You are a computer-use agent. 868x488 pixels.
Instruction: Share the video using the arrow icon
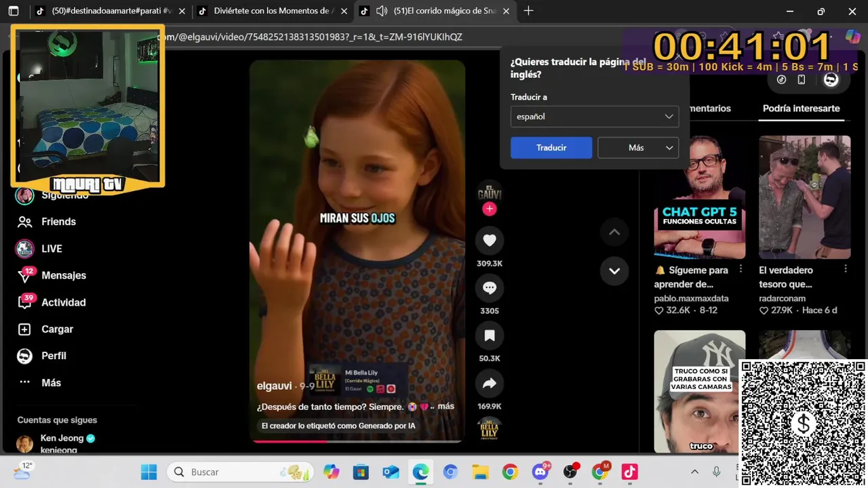(x=489, y=384)
